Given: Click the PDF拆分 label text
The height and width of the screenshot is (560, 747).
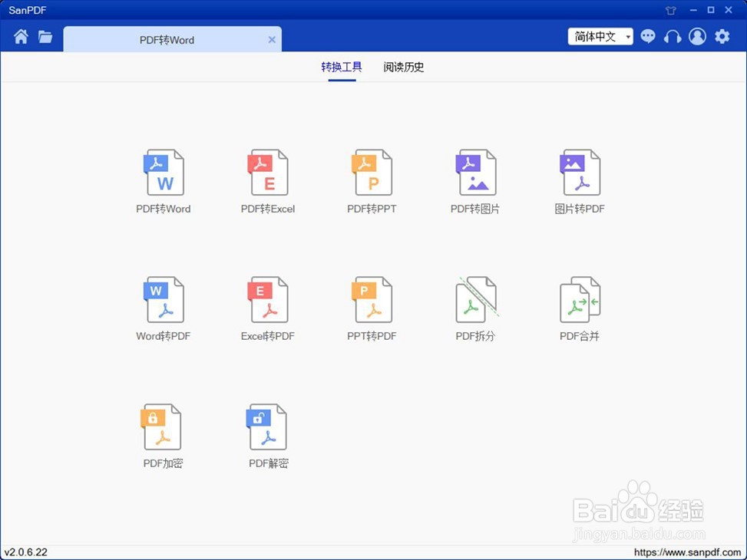Looking at the screenshot, I should (x=475, y=336).
